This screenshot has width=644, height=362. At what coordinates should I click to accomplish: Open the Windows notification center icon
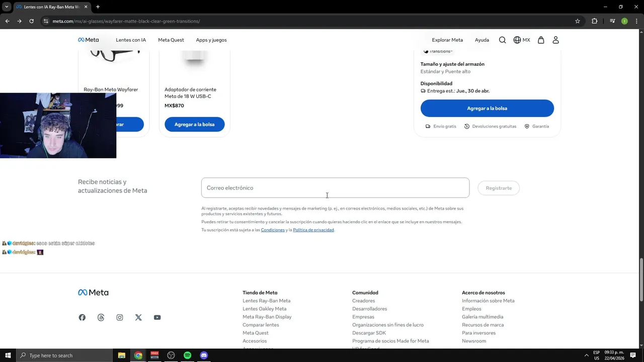tap(633, 355)
